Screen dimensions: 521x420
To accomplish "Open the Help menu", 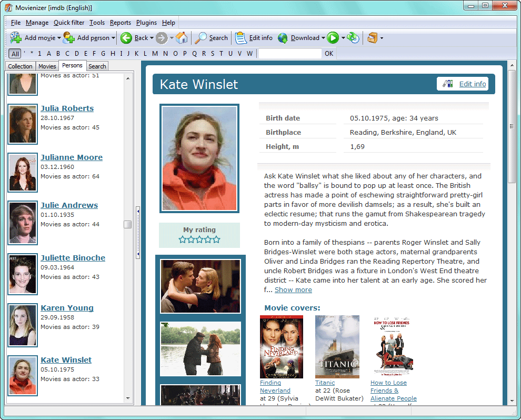I will tap(168, 23).
